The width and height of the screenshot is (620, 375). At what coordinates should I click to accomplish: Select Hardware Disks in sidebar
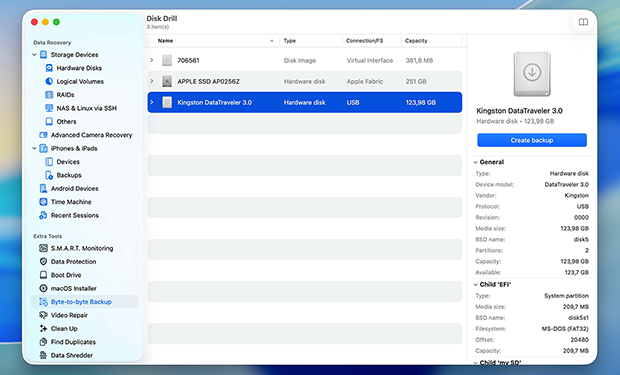[79, 68]
